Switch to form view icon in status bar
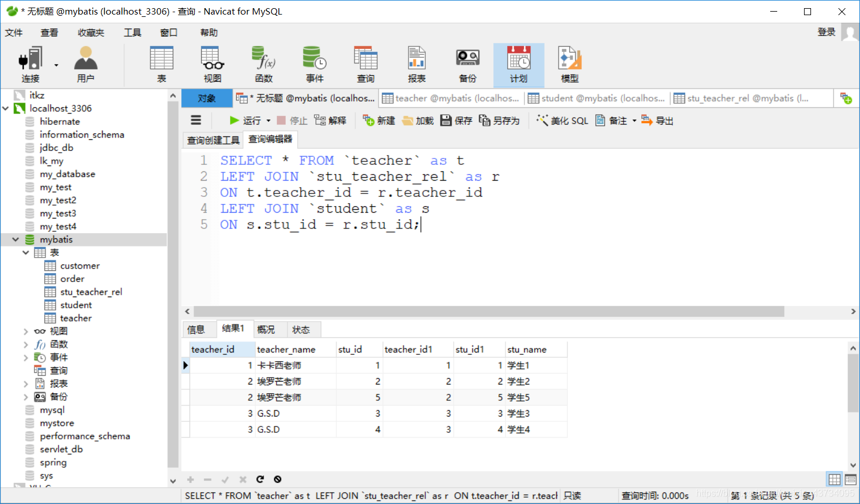 point(851,480)
